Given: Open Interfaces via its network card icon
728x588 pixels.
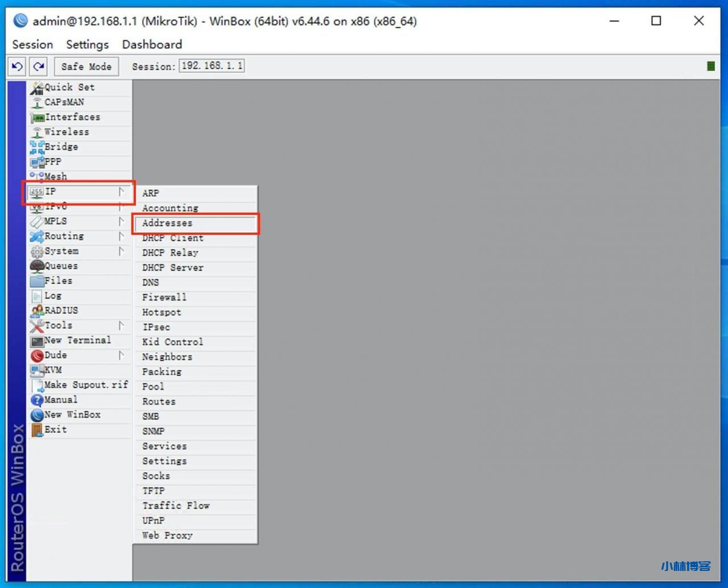Looking at the screenshot, I should pyautogui.click(x=38, y=118).
